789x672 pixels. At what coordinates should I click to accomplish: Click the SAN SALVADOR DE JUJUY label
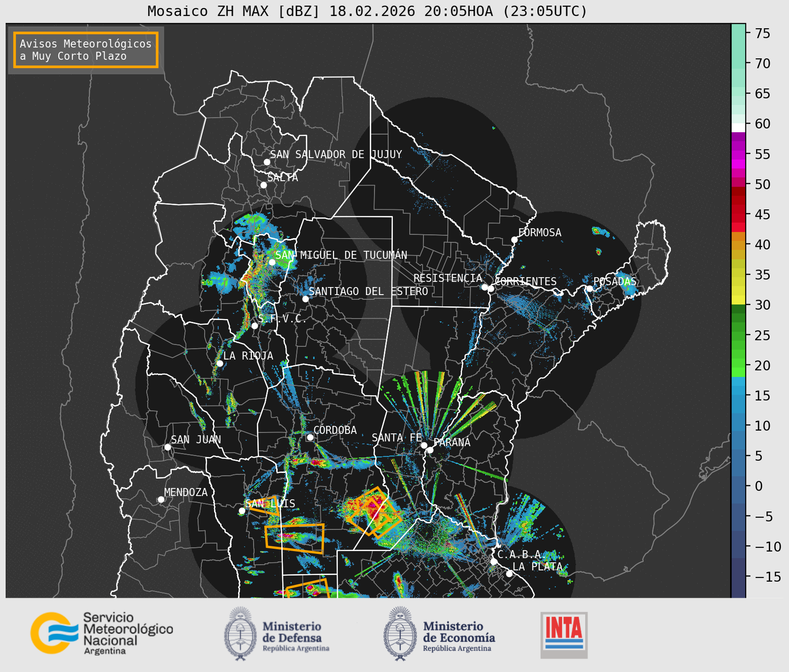(336, 154)
